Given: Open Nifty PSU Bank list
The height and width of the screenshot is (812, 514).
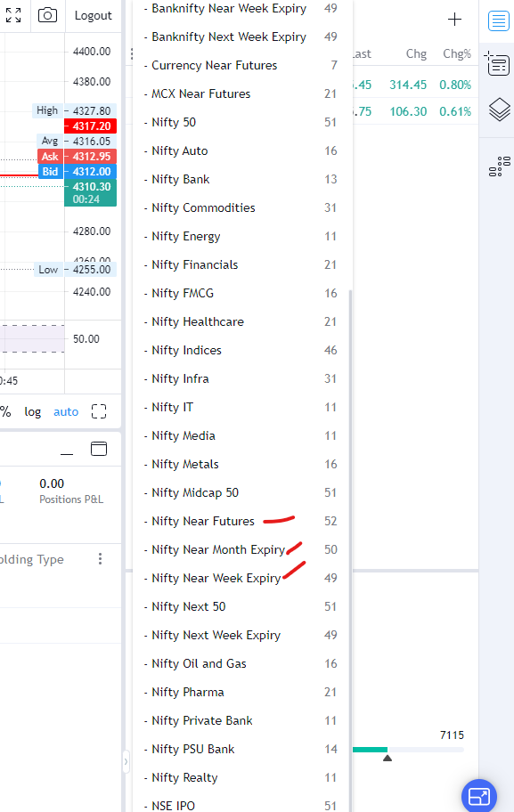Looking at the screenshot, I should coord(241,749).
